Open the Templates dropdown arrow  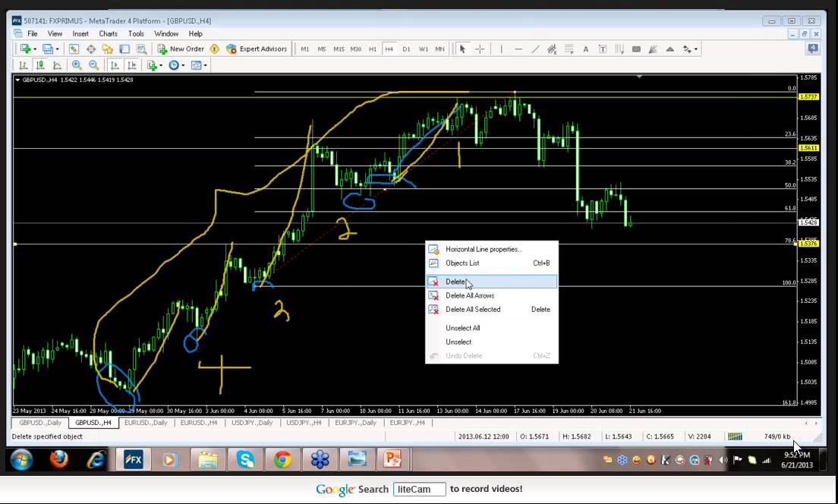[205, 65]
